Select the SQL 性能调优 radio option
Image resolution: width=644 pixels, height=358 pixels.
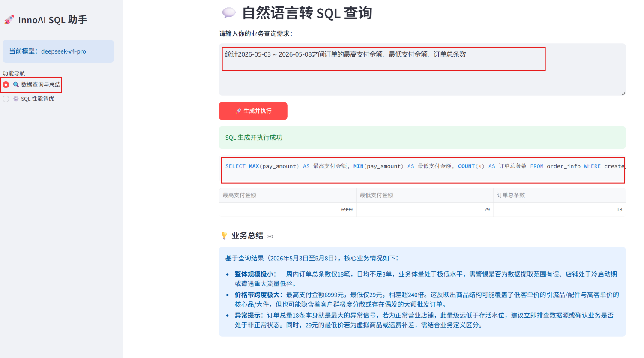(6, 99)
